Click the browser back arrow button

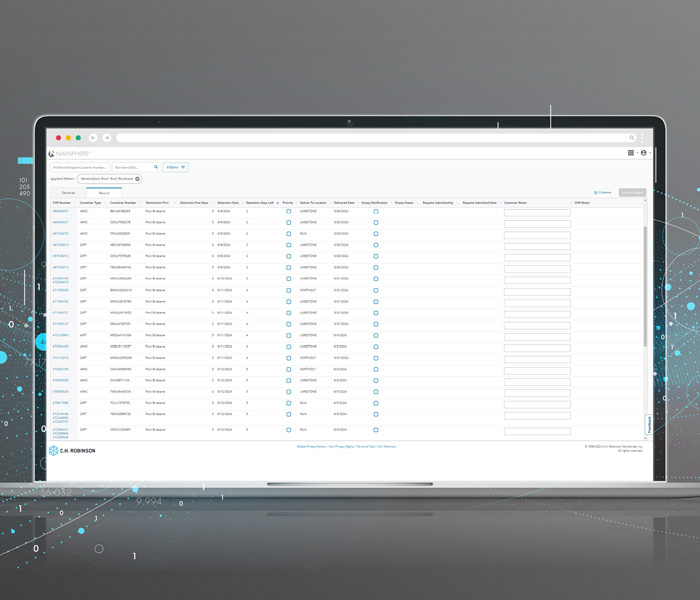(93, 138)
